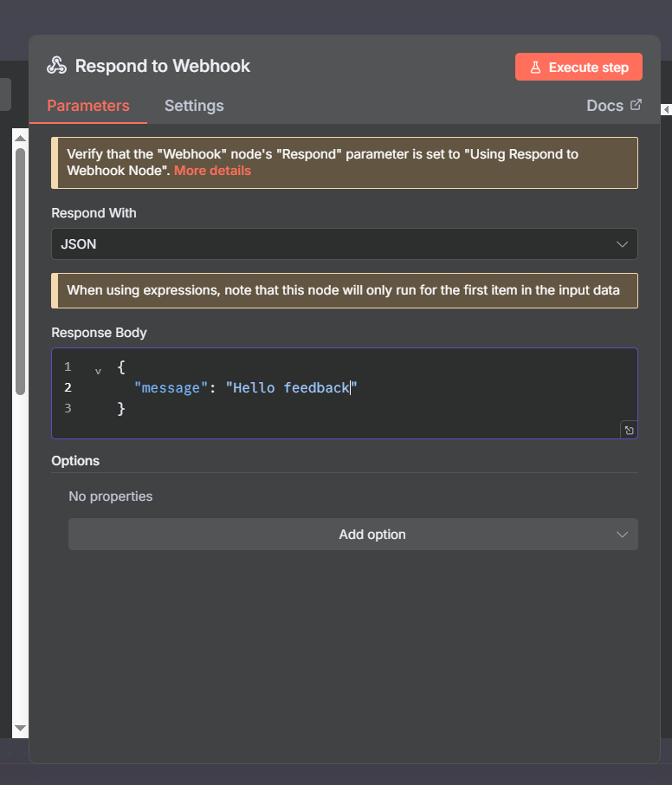672x785 pixels.
Task: Open the Respond With JSON dropdown
Action: coord(344,244)
